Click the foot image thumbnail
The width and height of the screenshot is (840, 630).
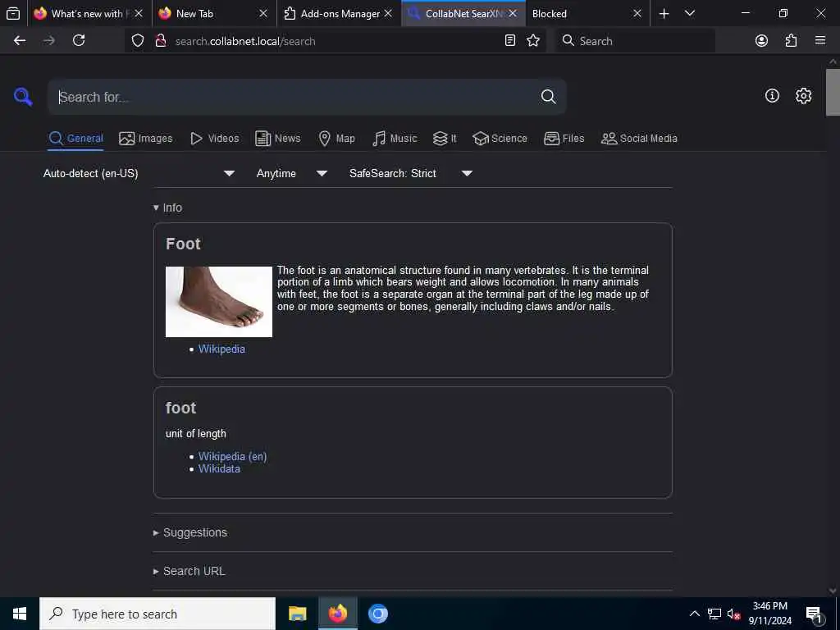pos(218,302)
